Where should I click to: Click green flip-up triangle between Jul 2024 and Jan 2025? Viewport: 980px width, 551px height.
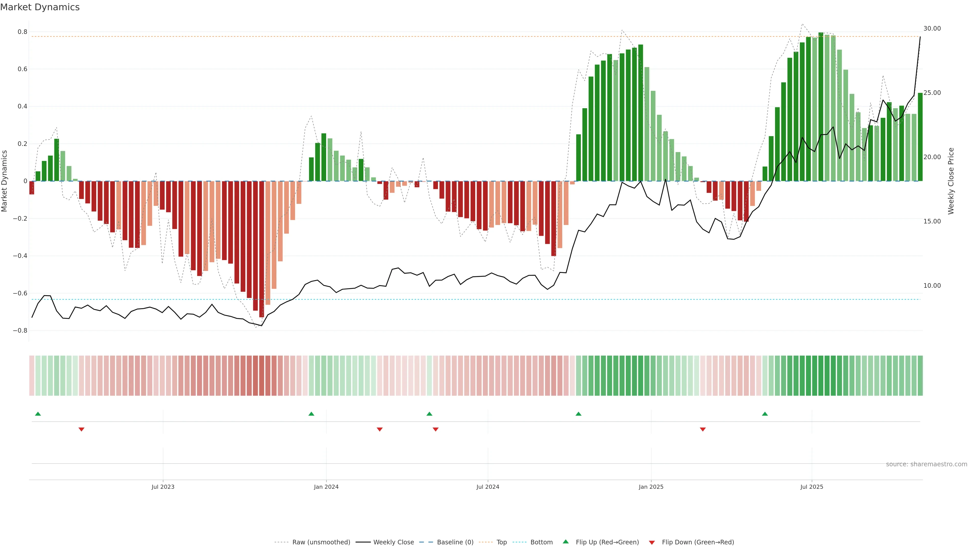coord(578,414)
